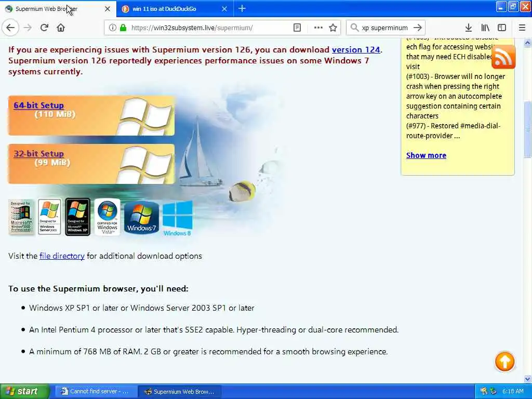This screenshot has width=532, height=399.
Task: Click the Windows 2000 Professional badge
Action: (21, 217)
